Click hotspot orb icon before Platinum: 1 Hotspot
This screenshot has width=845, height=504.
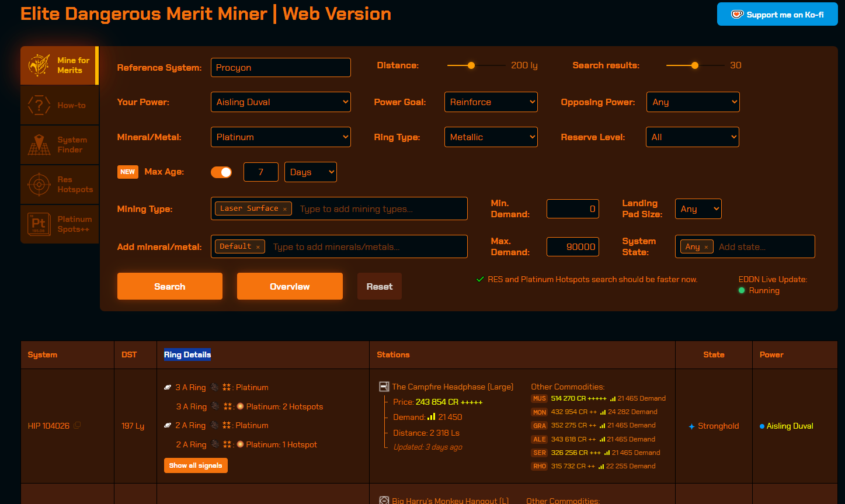click(240, 444)
